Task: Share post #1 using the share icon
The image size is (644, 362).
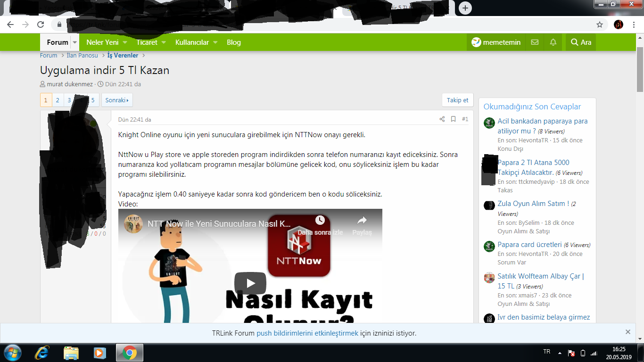Action: (442, 119)
